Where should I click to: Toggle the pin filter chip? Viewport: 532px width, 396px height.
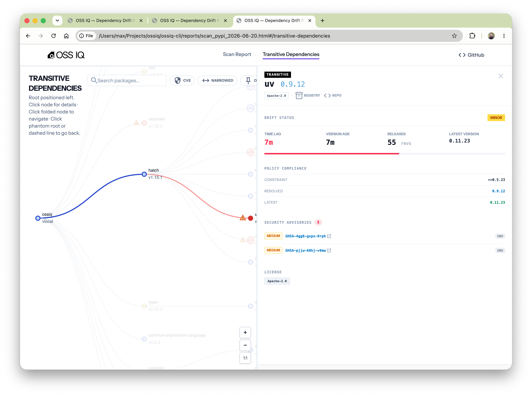(248, 80)
